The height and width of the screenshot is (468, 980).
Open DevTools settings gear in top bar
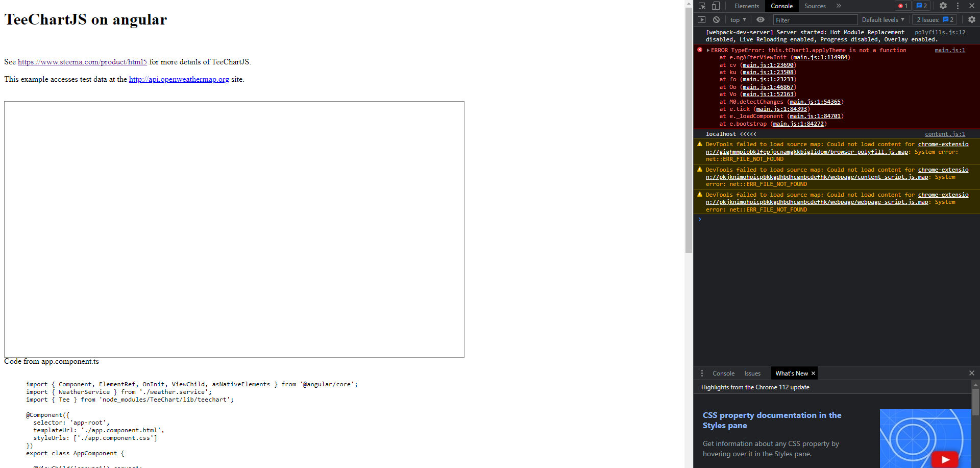[943, 6]
